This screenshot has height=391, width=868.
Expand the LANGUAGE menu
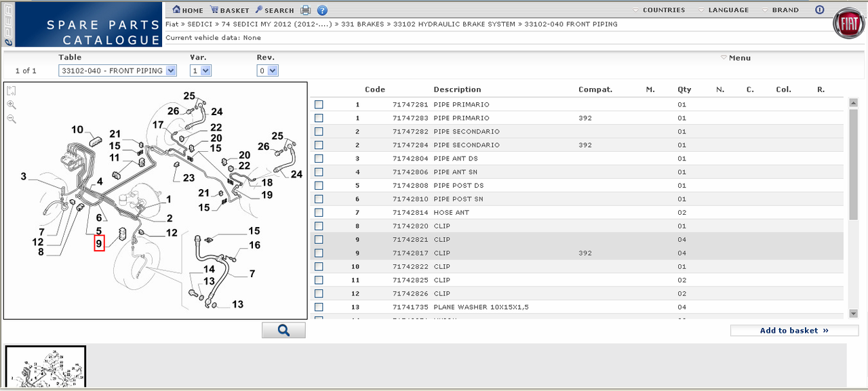click(x=724, y=10)
